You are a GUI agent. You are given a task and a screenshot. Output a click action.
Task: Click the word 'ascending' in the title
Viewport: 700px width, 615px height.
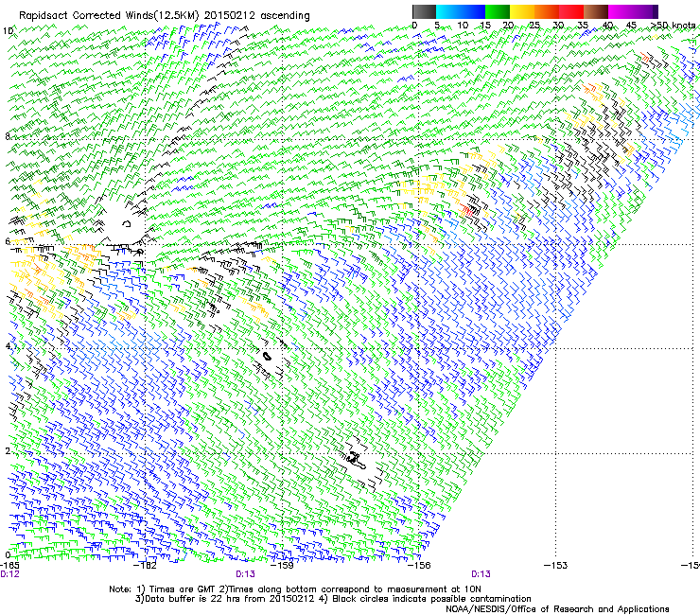pos(285,16)
